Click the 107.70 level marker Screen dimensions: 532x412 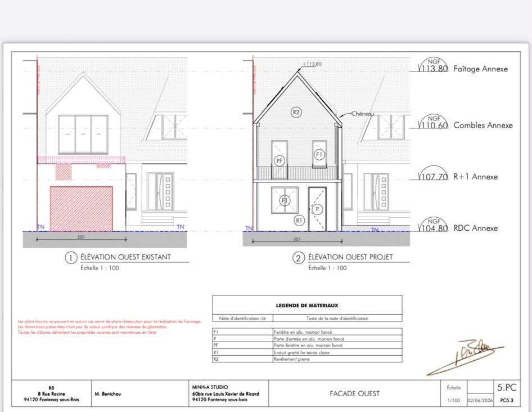click(433, 173)
